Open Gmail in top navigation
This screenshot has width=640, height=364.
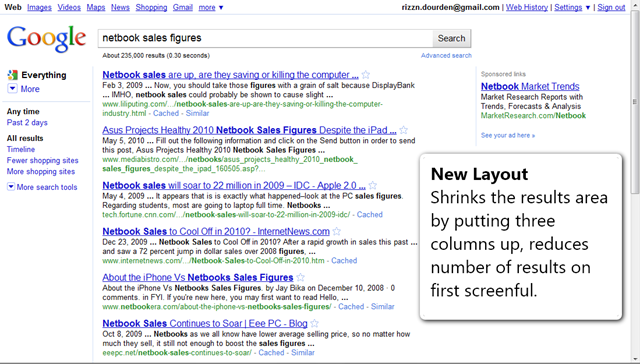click(182, 7)
